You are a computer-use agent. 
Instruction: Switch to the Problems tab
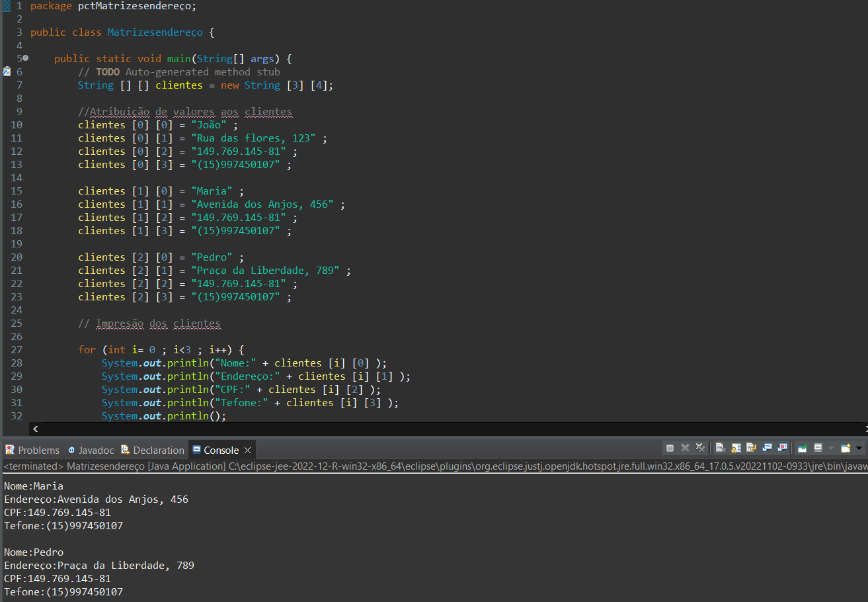pos(32,450)
